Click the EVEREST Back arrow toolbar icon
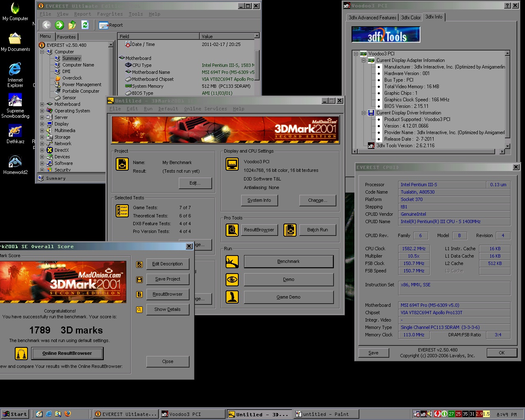The height and width of the screenshot is (420, 525). tap(46, 25)
